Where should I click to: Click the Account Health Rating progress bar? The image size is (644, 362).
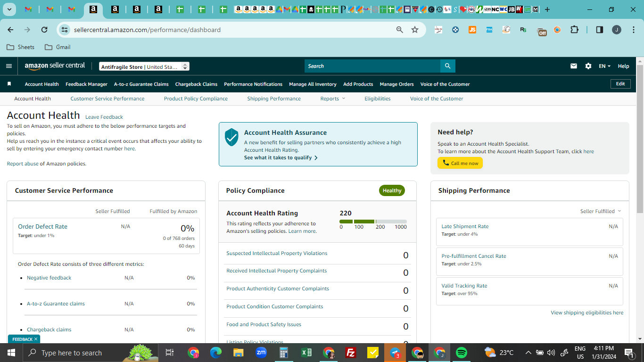point(373,222)
